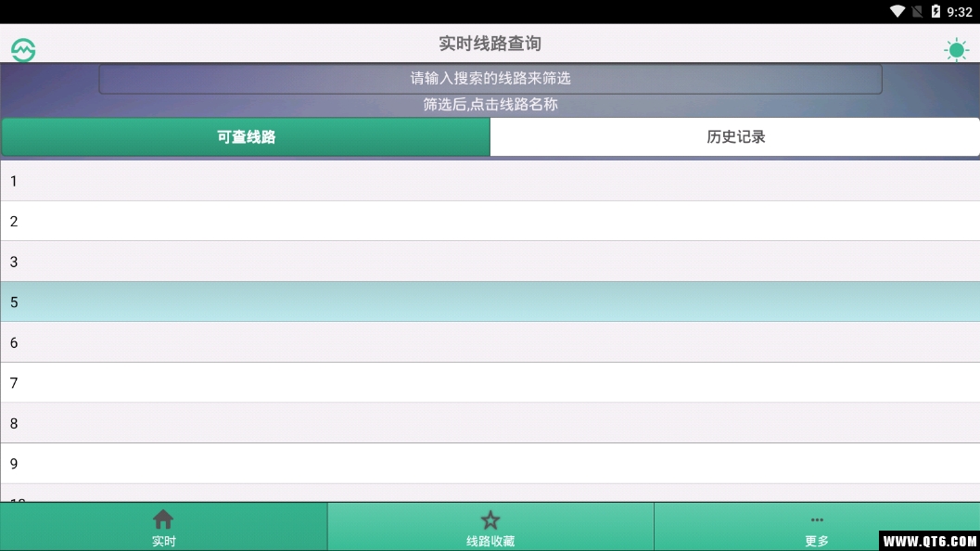Open the 更多 three-dots menu
980x551 pixels.
click(816, 527)
